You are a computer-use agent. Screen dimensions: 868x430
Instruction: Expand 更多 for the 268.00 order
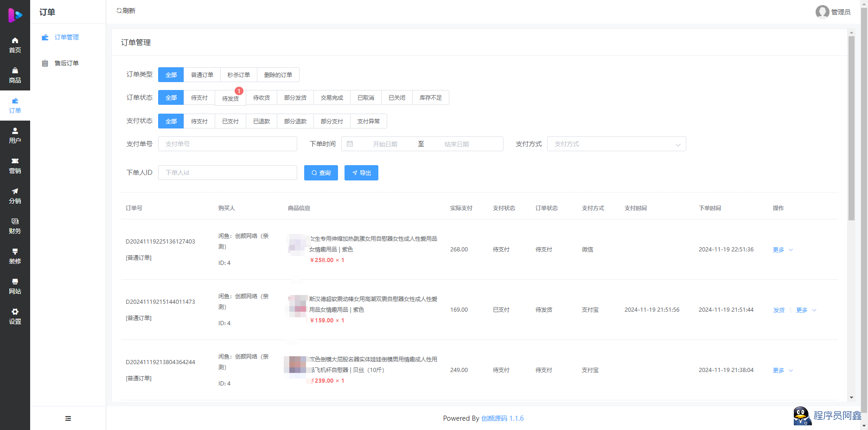click(783, 250)
